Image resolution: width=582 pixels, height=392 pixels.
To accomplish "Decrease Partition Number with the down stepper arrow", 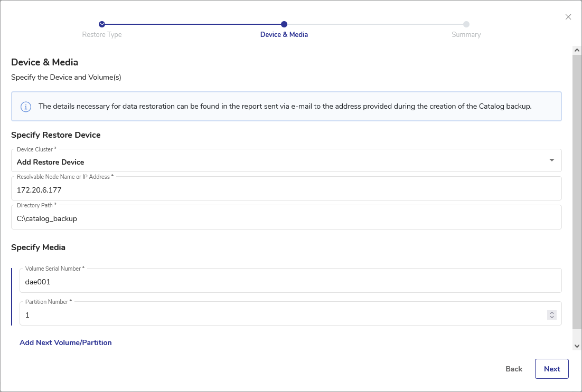I will (552, 317).
